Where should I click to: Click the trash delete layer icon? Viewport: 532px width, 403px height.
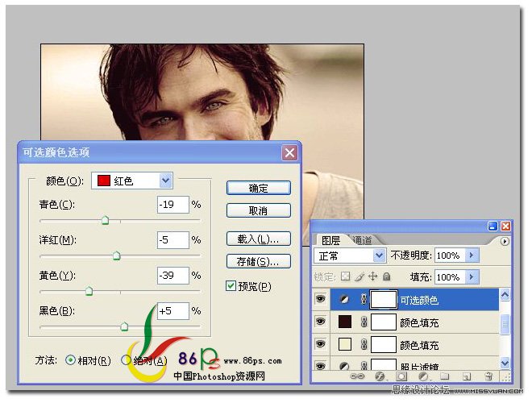coord(488,376)
